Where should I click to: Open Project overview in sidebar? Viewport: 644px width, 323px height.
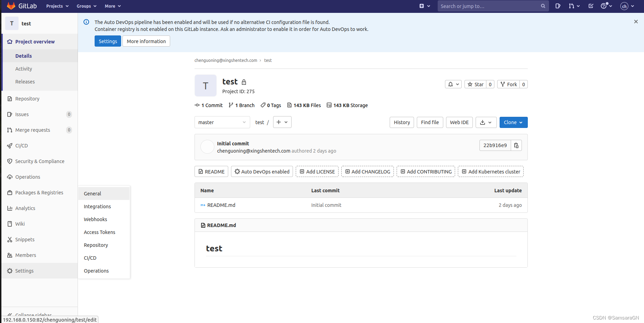click(39, 42)
